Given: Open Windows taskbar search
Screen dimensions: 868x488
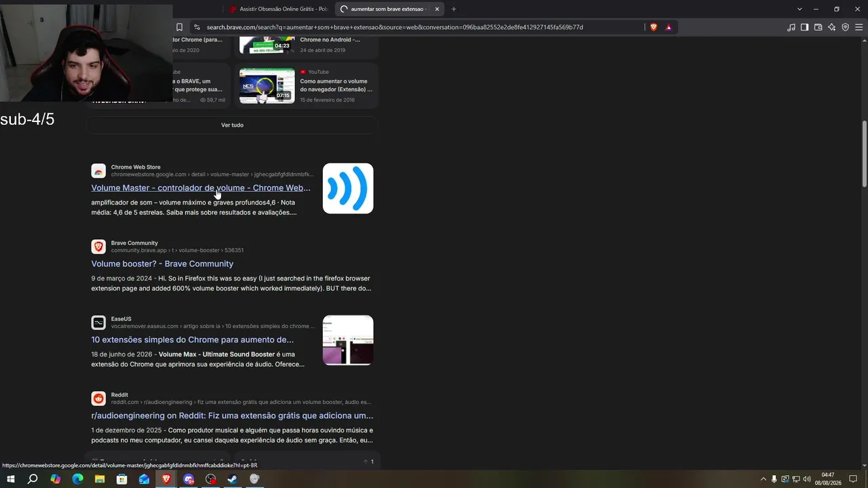Looking at the screenshot, I should [x=33, y=479].
